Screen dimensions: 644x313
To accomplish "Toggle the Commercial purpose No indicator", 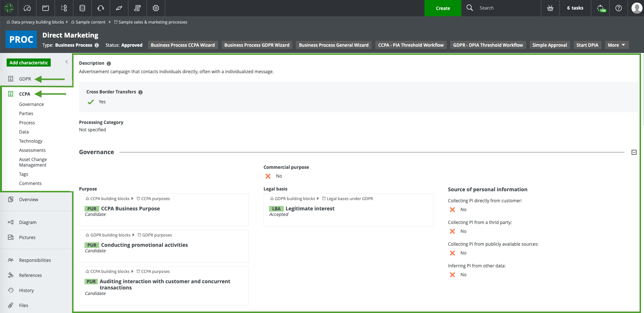I will (x=268, y=176).
